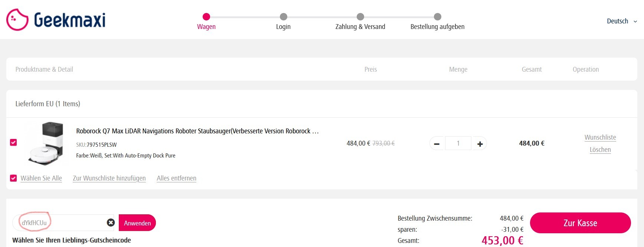Select the Bestellung aufgeben step
Viewport: 644px width, 247px height.
click(437, 22)
